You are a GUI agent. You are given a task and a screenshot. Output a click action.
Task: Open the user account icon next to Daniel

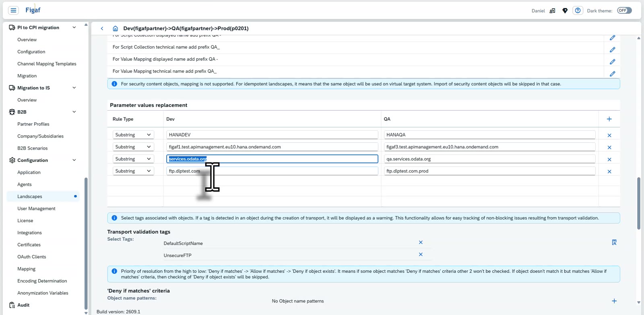coord(552,11)
